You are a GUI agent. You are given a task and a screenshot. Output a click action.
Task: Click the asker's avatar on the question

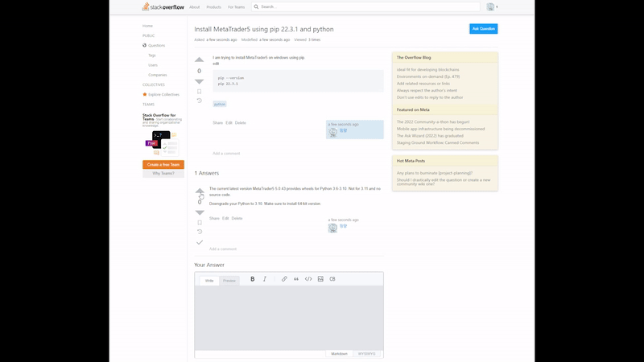(332, 132)
